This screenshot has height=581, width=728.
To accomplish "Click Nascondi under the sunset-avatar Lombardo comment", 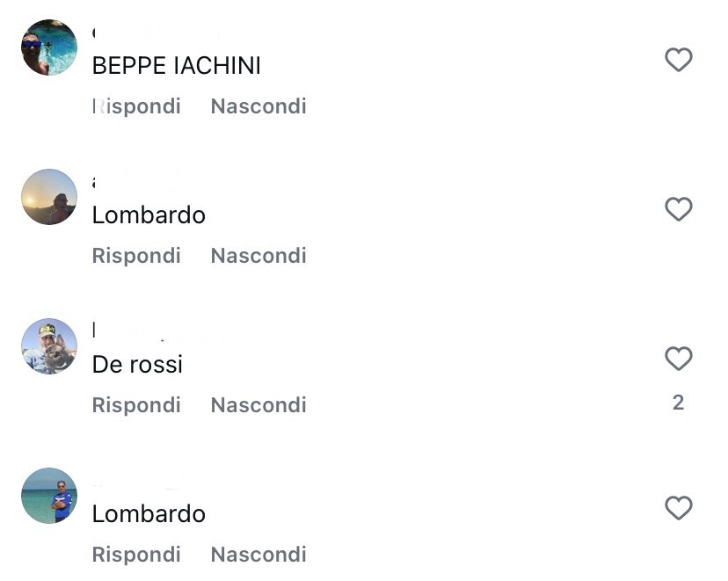I will tap(258, 256).
